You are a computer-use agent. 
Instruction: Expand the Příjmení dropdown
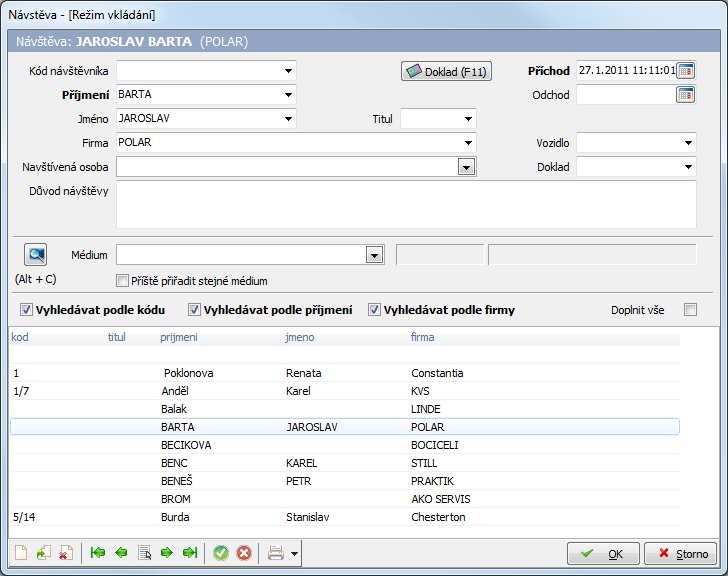[x=288, y=95]
